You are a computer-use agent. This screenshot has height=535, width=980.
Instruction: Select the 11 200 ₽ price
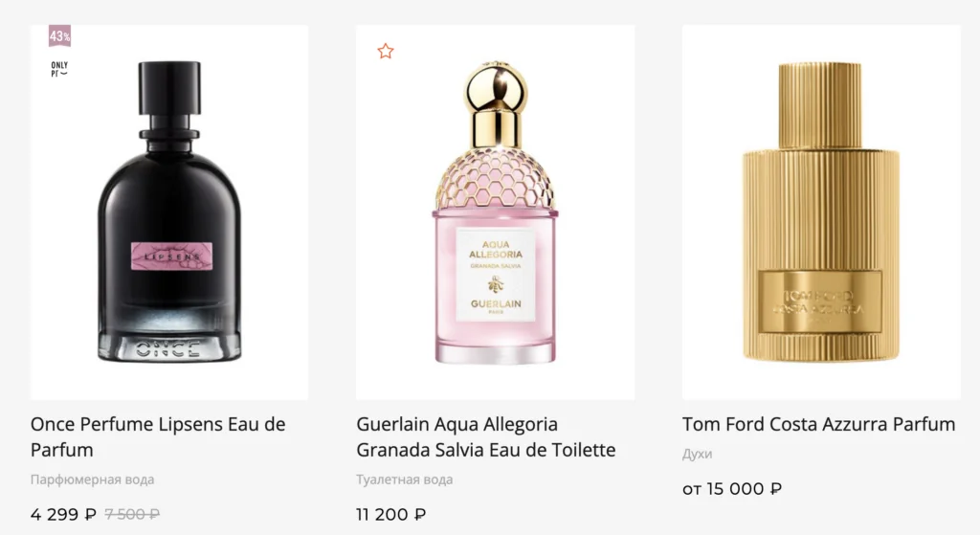click(391, 514)
